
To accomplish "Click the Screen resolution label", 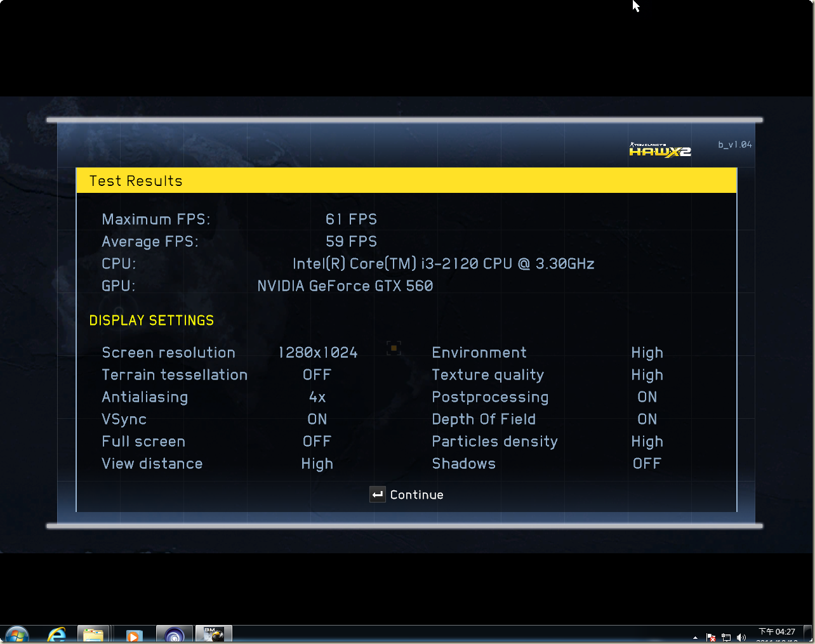I will point(169,353).
